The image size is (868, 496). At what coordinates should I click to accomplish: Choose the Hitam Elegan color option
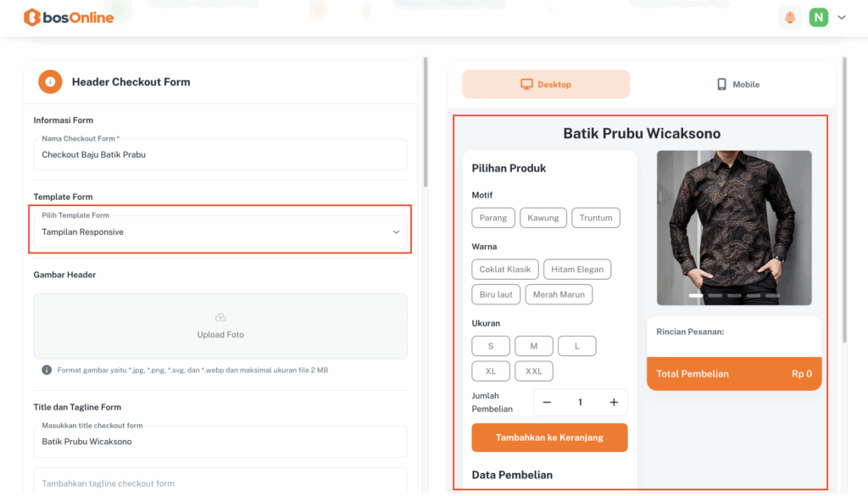(x=576, y=270)
